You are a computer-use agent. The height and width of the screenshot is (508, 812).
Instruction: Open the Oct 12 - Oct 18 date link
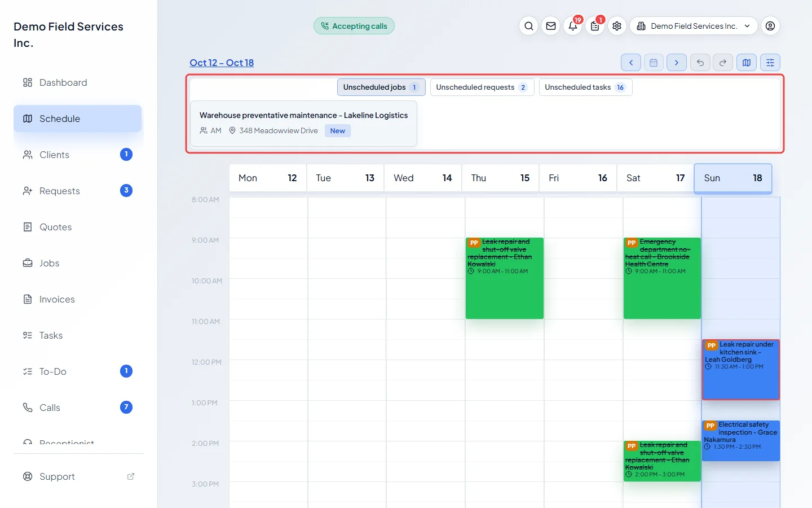[x=222, y=63]
